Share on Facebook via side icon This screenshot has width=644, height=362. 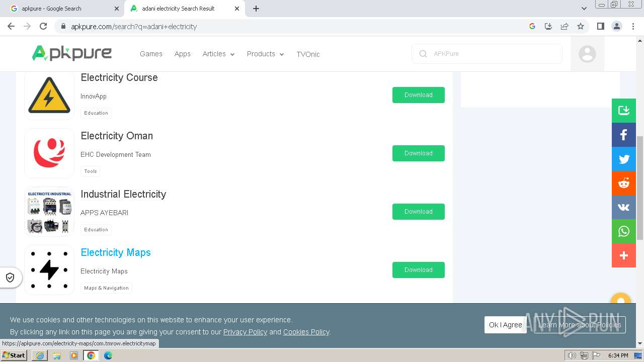pos(624,135)
